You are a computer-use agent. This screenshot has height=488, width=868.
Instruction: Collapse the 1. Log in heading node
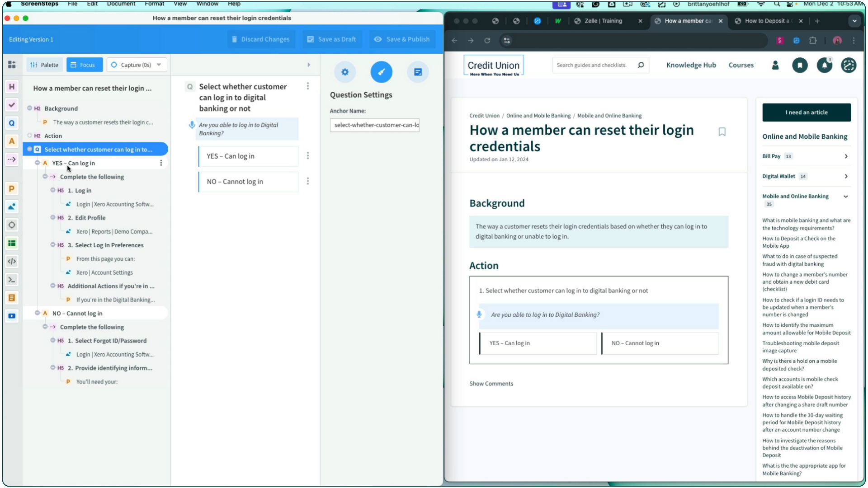pos(52,190)
